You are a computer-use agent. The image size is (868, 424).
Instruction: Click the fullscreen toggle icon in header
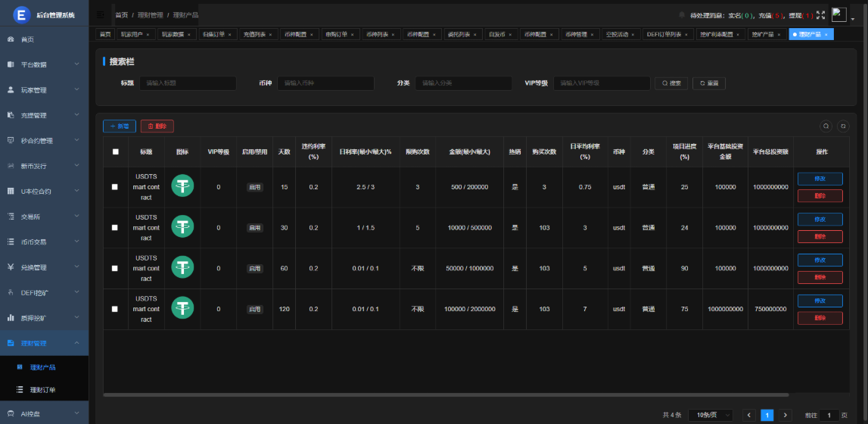(x=820, y=15)
